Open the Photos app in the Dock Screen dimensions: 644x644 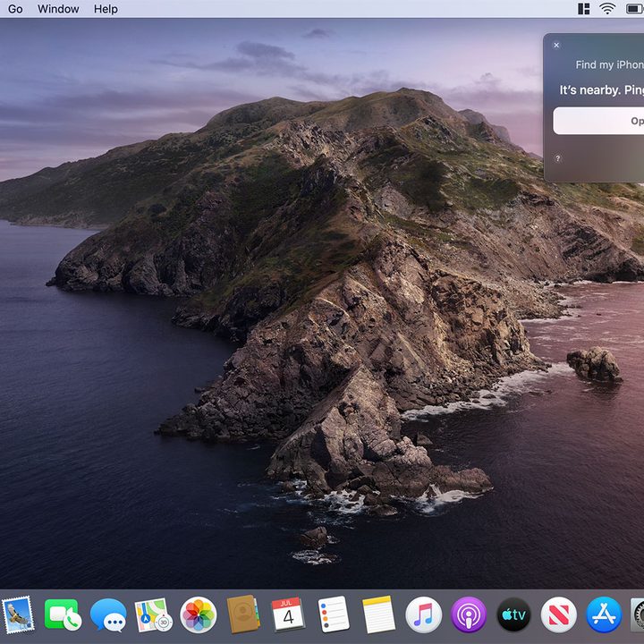199,614
